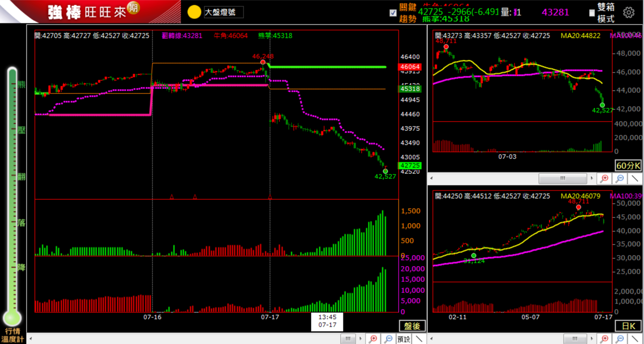Click the red 46064 price tag

[x=410, y=67]
